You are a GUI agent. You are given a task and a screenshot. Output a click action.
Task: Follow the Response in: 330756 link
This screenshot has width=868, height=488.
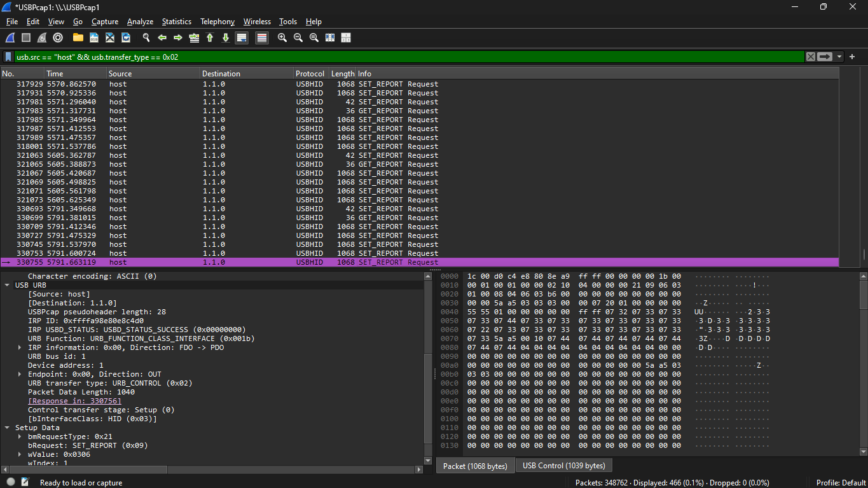click(x=74, y=401)
